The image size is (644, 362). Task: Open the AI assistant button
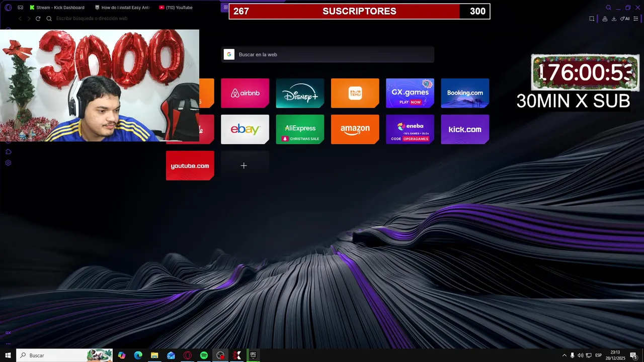625,19
